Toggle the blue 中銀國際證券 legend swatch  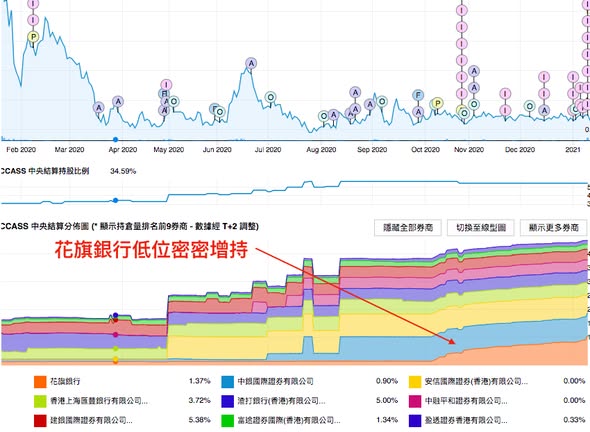(x=228, y=382)
